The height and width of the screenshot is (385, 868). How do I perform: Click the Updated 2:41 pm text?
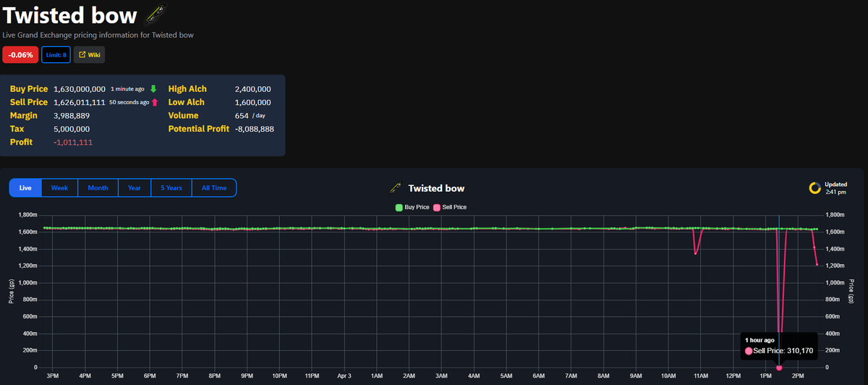coord(835,188)
